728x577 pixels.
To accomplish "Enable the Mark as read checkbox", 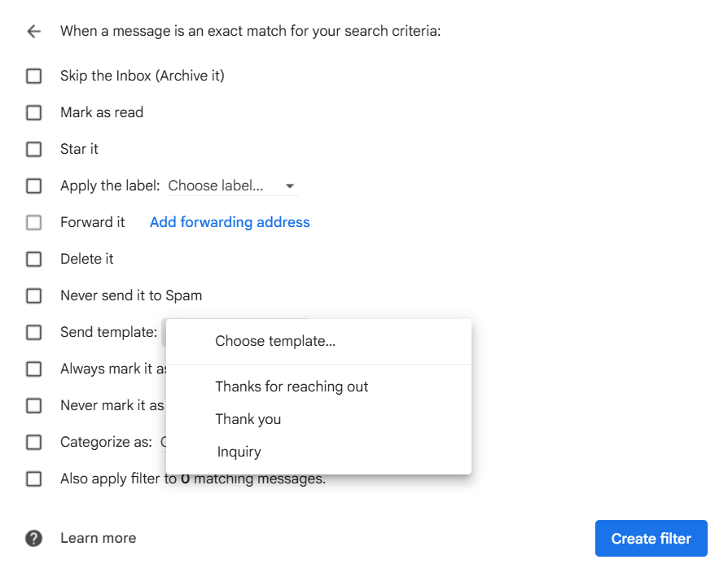I will [33, 113].
